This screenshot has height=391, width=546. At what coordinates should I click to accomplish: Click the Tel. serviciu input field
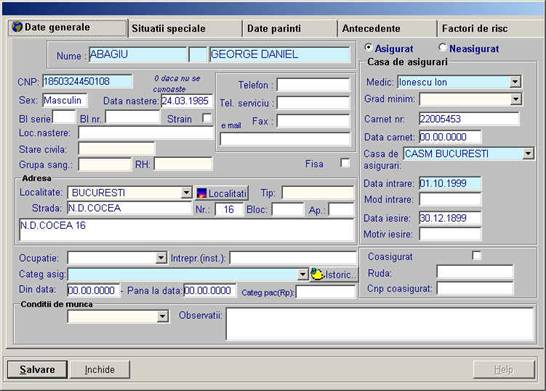tap(313, 103)
